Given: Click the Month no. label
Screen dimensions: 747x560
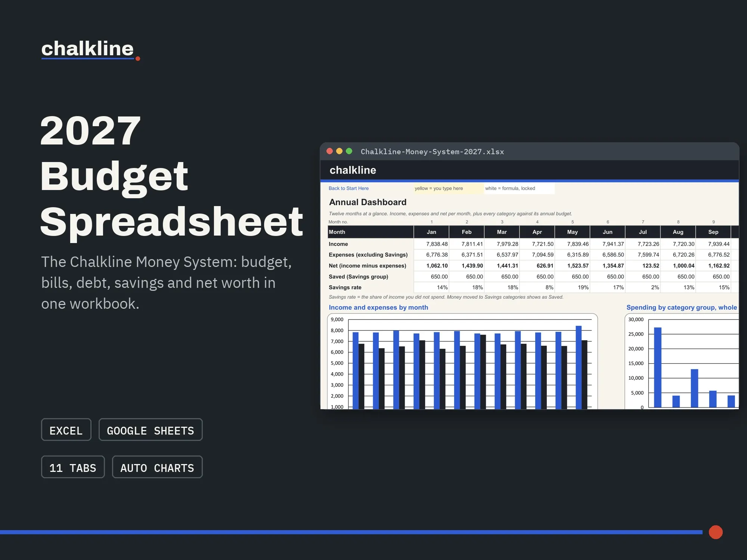Looking at the screenshot, I should point(338,222).
